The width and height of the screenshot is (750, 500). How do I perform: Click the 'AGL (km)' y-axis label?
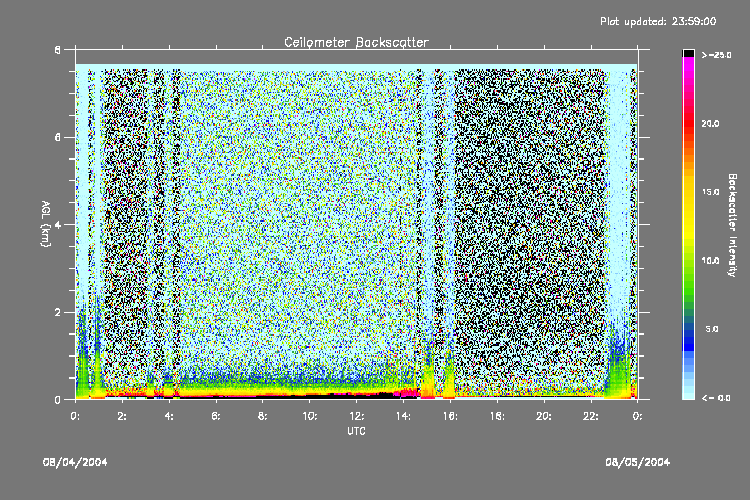click(x=45, y=224)
